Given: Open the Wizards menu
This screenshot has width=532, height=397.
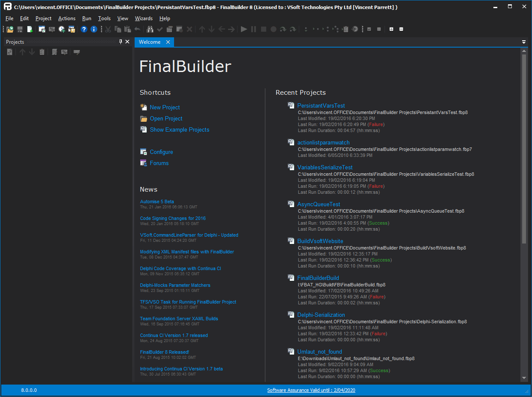Looking at the screenshot, I should [x=144, y=18].
